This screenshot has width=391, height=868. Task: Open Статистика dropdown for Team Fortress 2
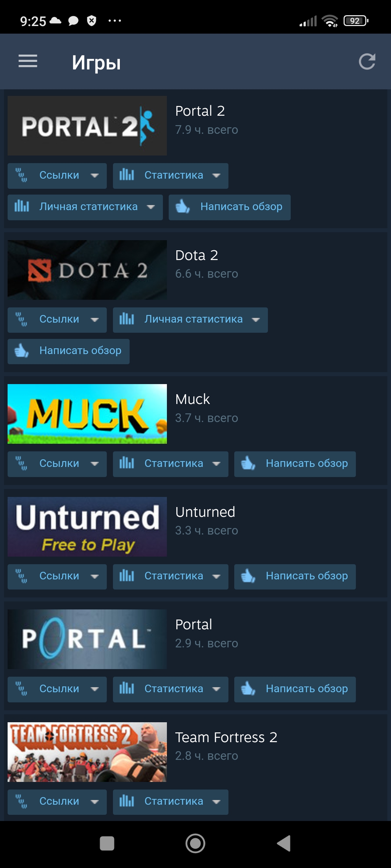click(171, 802)
